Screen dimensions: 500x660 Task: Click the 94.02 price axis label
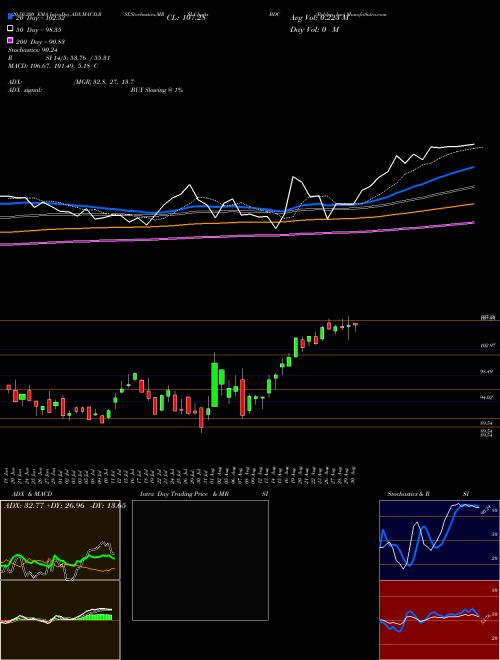pos(487,397)
